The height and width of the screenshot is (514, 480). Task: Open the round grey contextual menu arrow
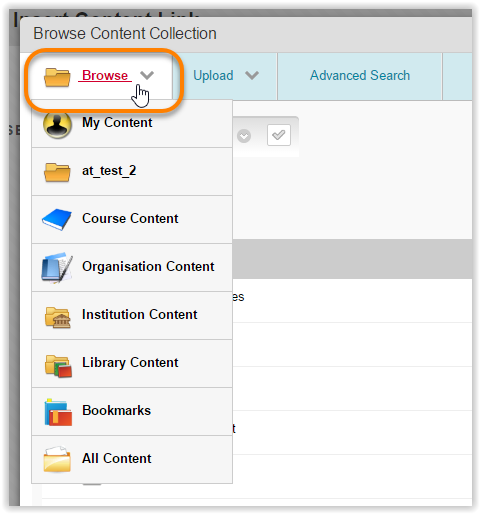point(244,136)
